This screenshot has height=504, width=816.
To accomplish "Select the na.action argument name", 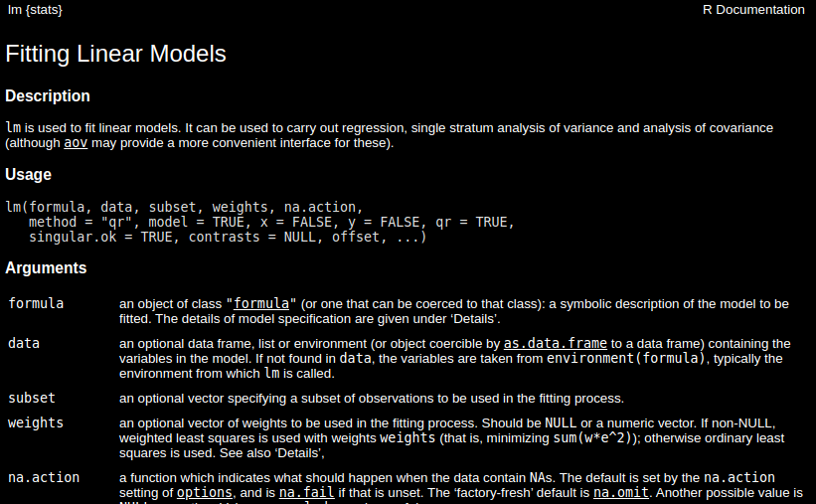I will point(44,477).
